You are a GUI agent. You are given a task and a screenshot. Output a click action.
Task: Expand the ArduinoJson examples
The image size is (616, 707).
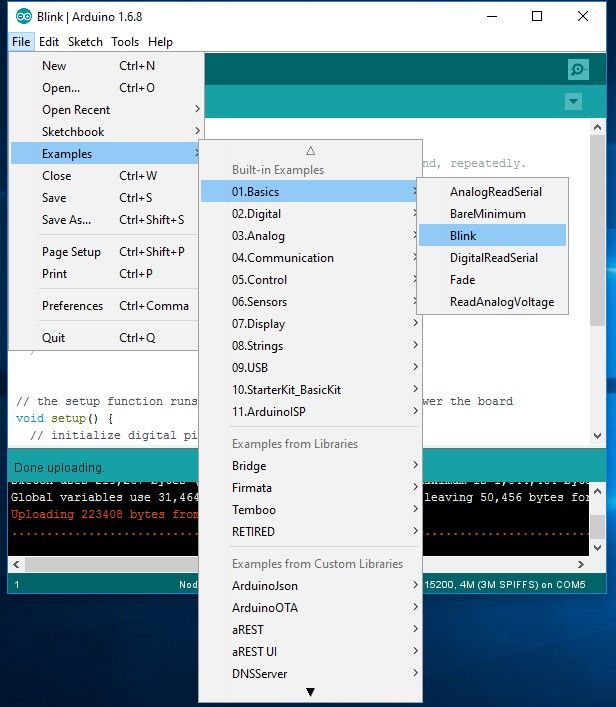click(x=310, y=586)
